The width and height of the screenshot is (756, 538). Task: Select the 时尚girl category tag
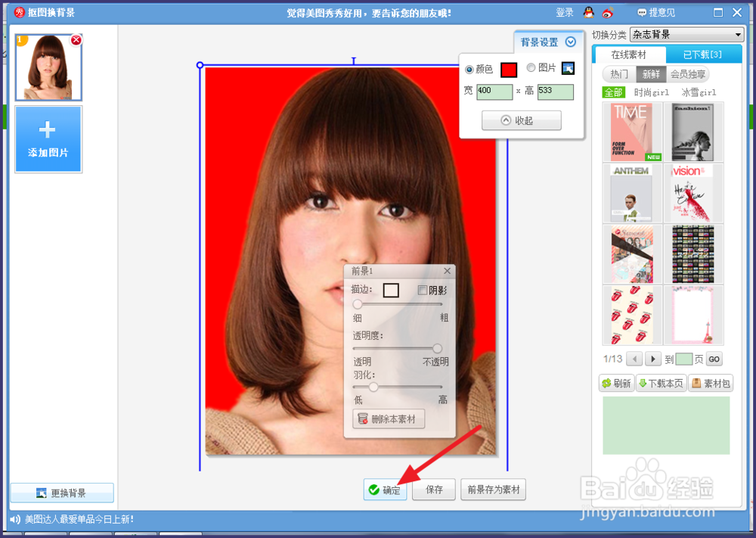coord(652,92)
